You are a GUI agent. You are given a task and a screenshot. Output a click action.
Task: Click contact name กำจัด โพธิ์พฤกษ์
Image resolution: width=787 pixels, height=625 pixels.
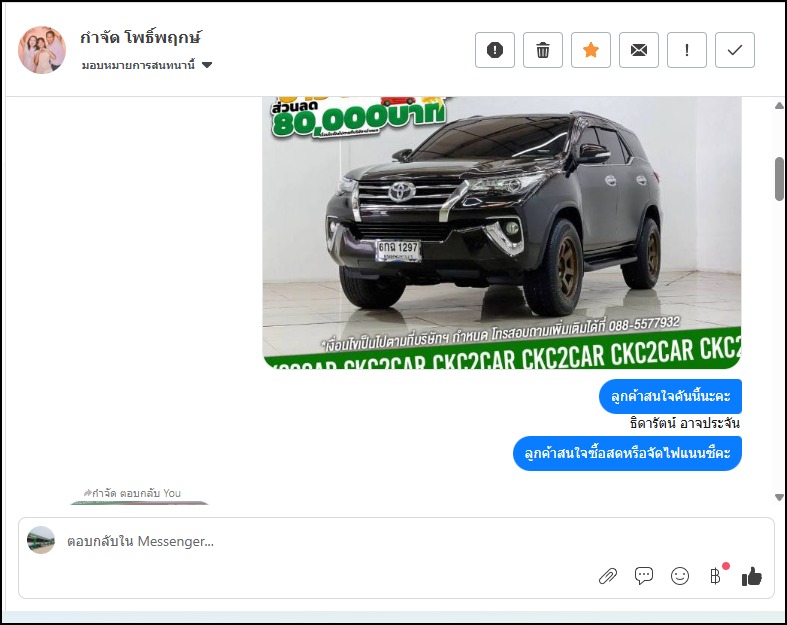(141, 37)
